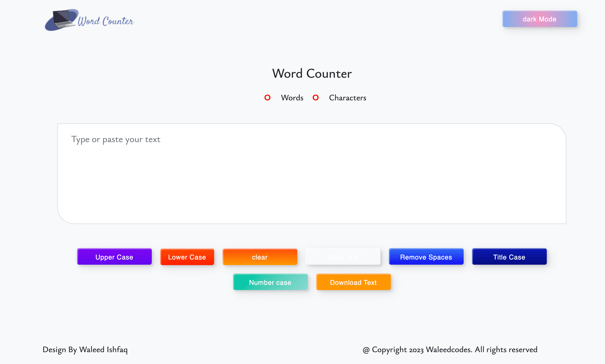Click the Number case button

click(x=270, y=282)
